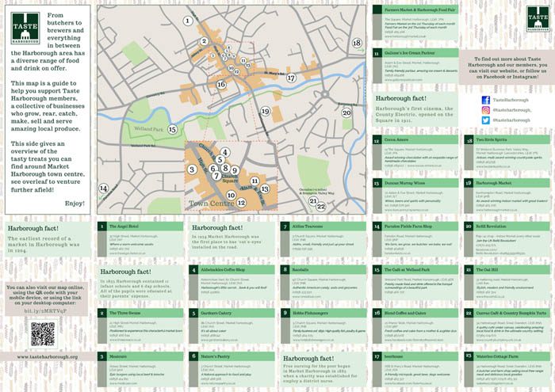
Task: Click the "Nature's Pantry" listing title
Action: (x=215, y=356)
